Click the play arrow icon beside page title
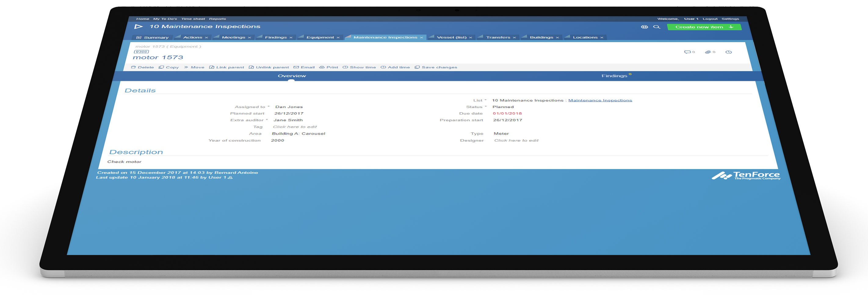Screen dimensions: 868x295 [138, 27]
